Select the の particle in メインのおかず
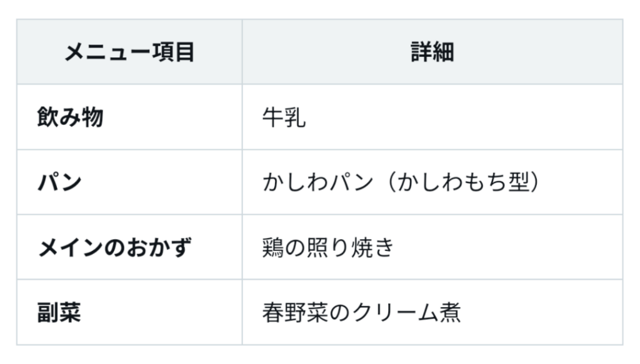Image resolution: width=640 pixels, height=364 pixels. pyautogui.click(x=114, y=247)
